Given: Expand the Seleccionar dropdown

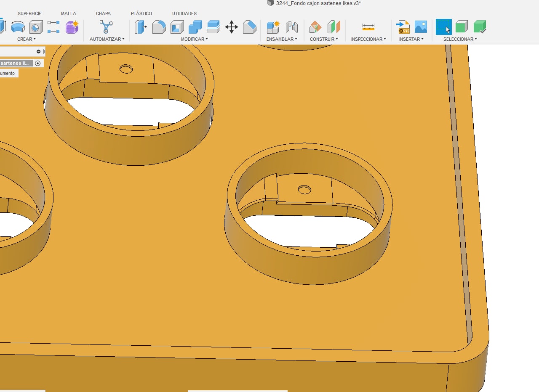Looking at the screenshot, I should tap(460, 39).
